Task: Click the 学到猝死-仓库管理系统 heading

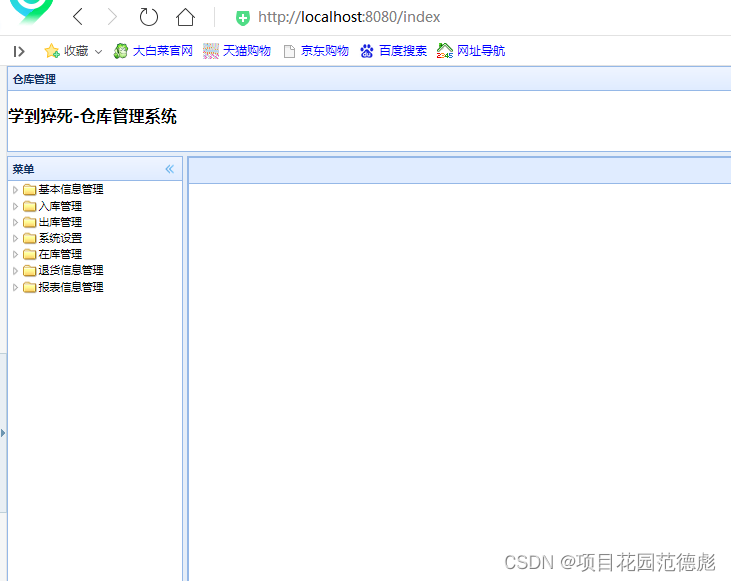Action: (92, 116)
